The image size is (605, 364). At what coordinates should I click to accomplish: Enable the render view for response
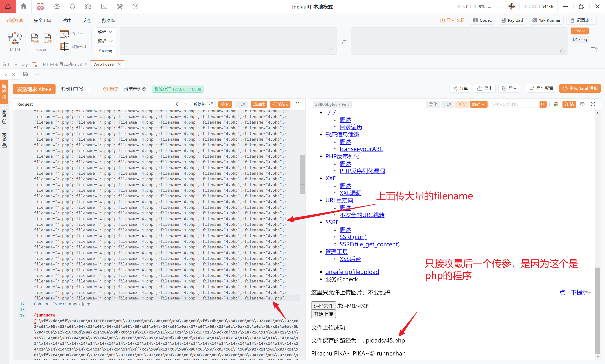(461, 104)
